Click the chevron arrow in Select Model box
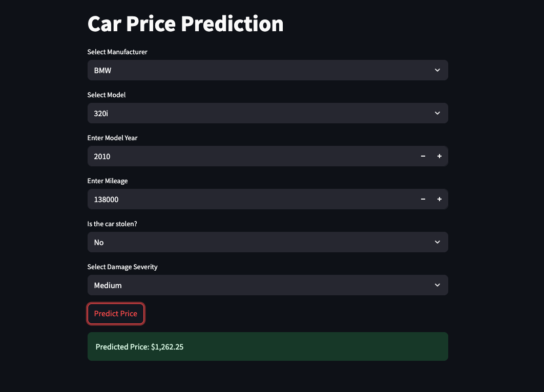 pyautogui.click(x=437, y=113)
